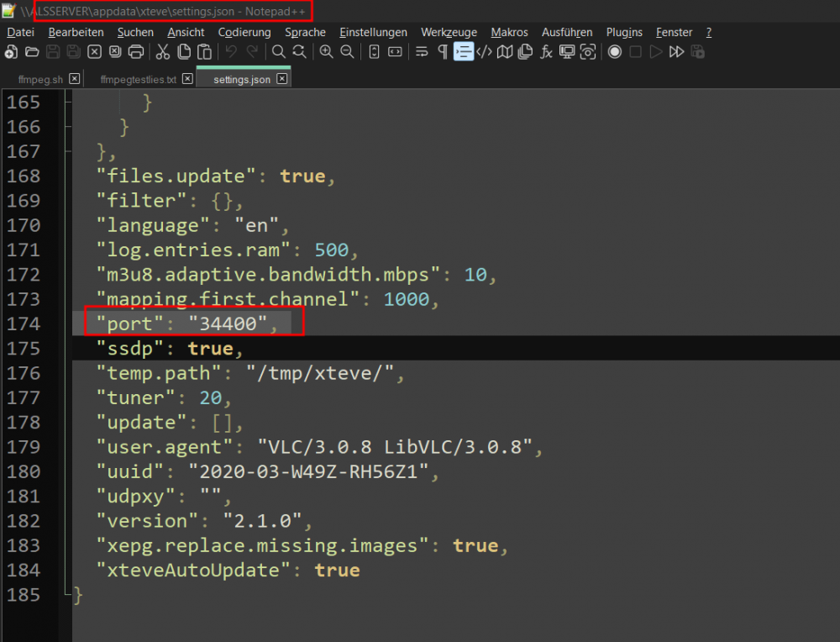Click the Open file folder icon
The height and width of the screenshot is (642, 840).
(x=32, y=52)
